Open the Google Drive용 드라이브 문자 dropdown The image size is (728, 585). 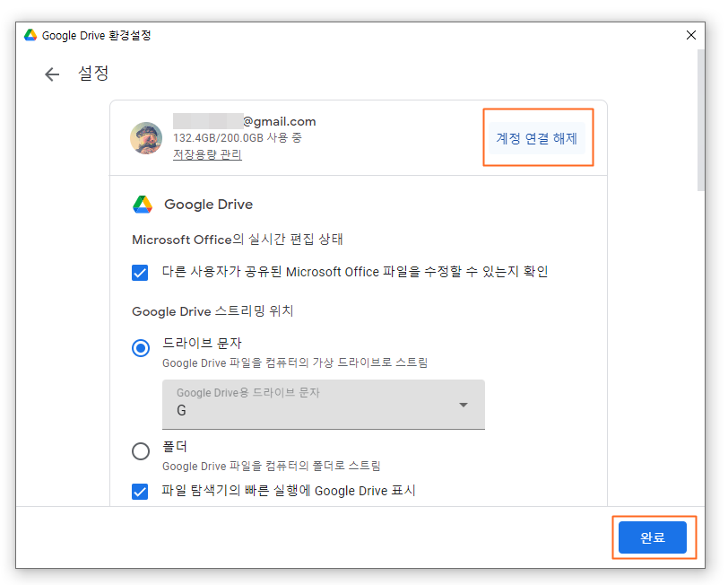pyautogui.click(x=323, y=405)
